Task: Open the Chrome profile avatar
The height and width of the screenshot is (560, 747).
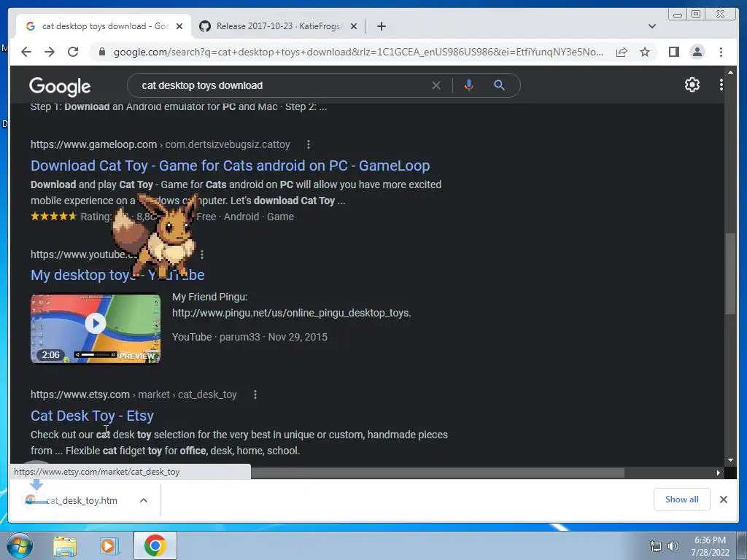Action: (x=697, y=52)
